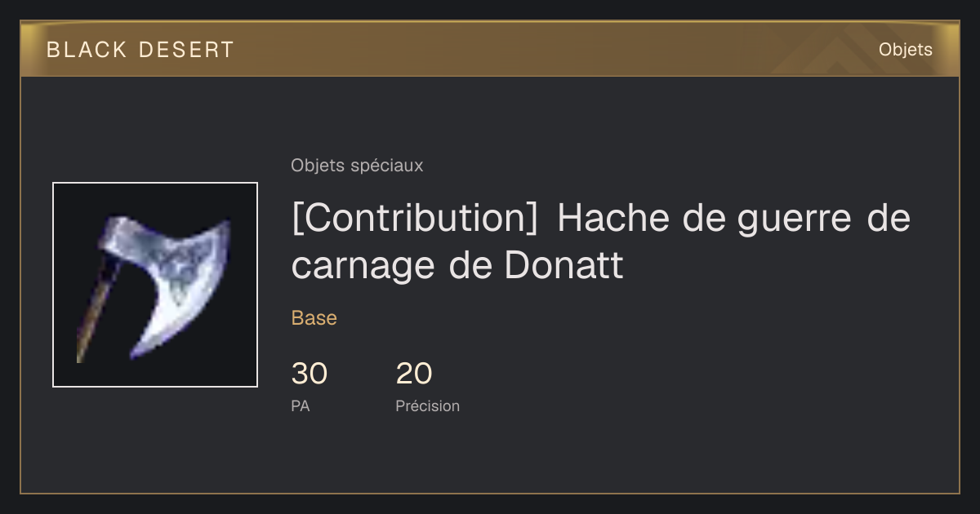Image resolution: width=980 pixels, height=514 pixels.
Task: Click the Donatt battle axe item icon
Action: (x=155, y=285)
